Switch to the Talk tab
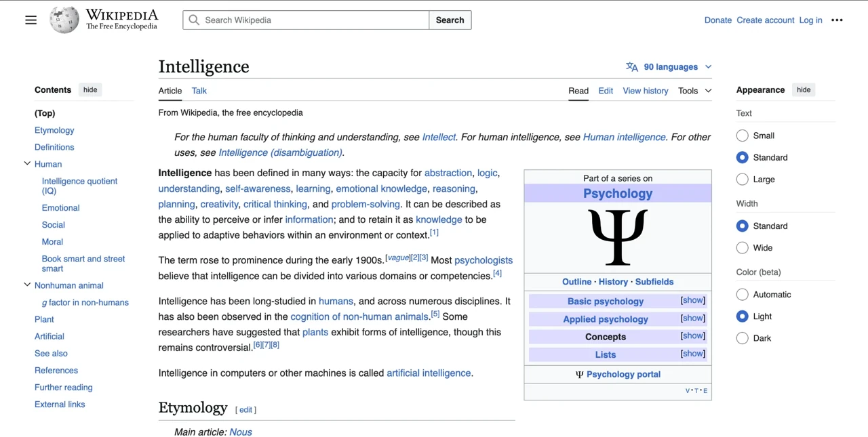The height and width of the screenshot is (437, 868). (199, 91)
